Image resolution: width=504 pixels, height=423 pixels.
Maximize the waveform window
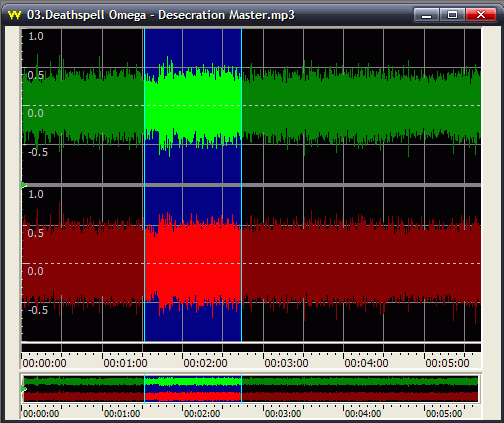452,15
